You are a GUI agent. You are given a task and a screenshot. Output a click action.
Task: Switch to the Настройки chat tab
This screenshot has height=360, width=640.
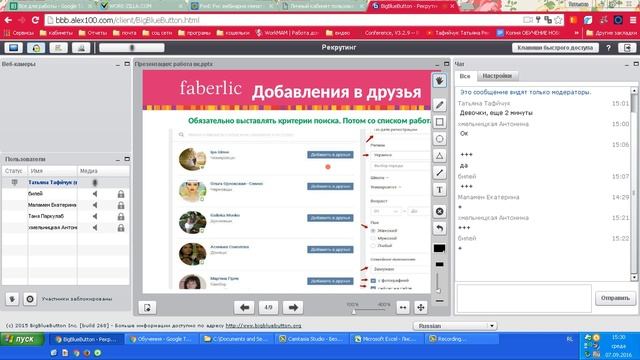pyautogui.click(x=497, y=76)
